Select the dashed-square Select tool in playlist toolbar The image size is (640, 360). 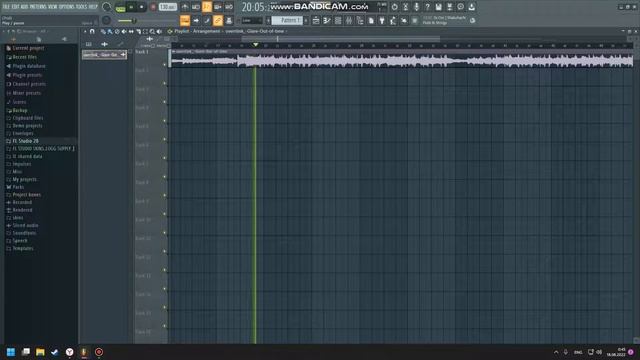coord(145,31)
